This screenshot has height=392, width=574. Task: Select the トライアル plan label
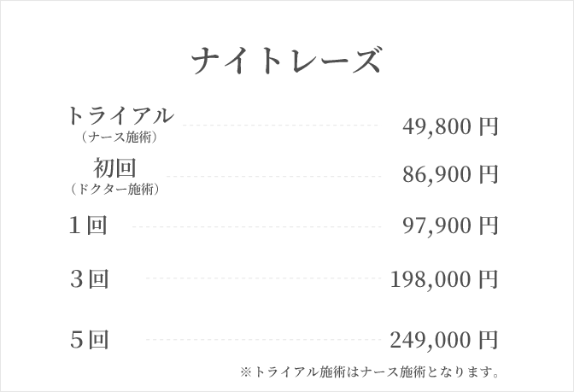point(120,115)
